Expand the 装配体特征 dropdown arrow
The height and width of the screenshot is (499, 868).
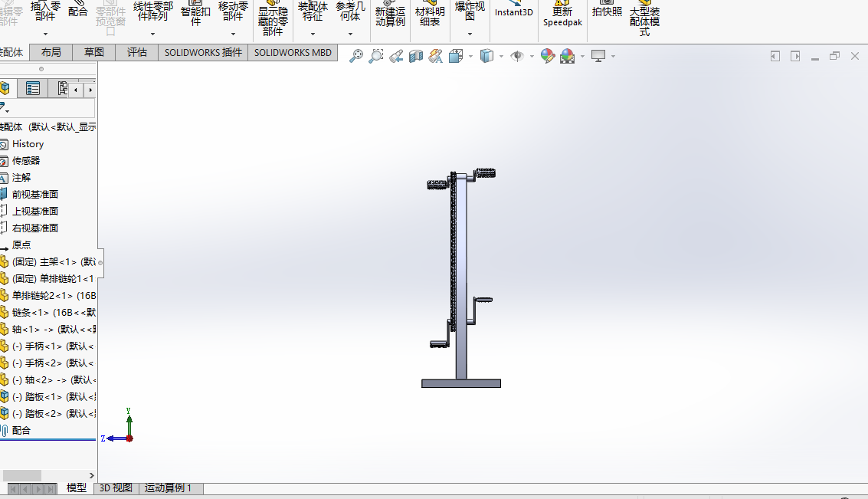pos(313,34)
